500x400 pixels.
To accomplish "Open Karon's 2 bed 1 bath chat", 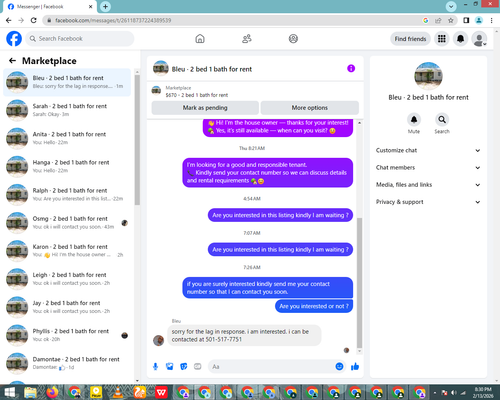I will coord(67,251).
